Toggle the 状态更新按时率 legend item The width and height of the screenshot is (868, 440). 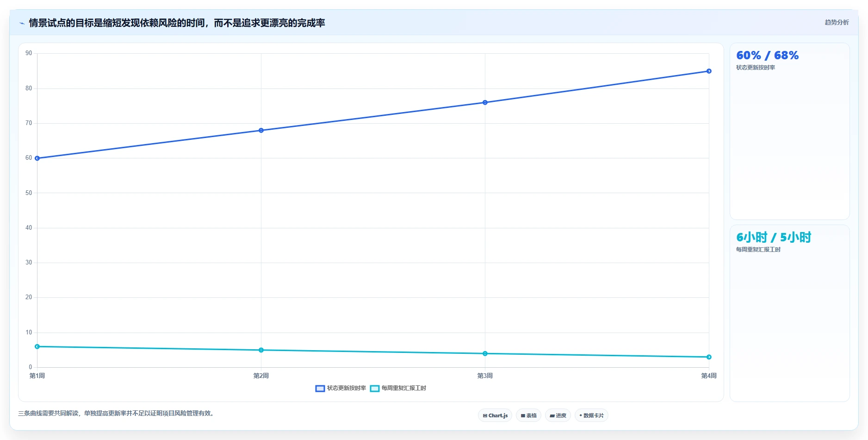coord(341,388)
